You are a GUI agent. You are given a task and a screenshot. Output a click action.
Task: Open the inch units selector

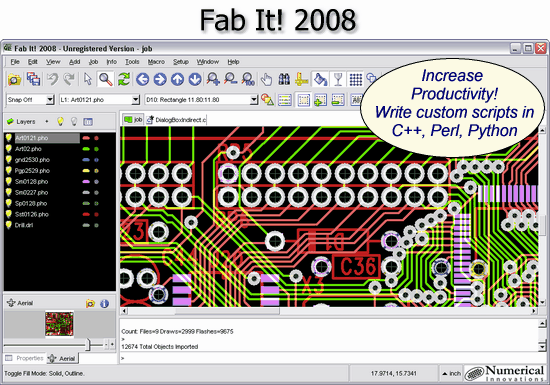point(451,373)
